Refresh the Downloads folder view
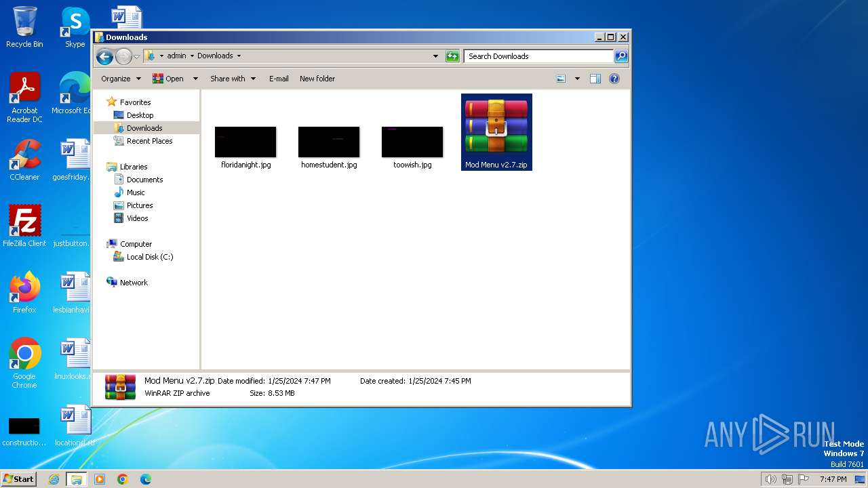Viewport: 868px width, 488px height. point(452,56)
